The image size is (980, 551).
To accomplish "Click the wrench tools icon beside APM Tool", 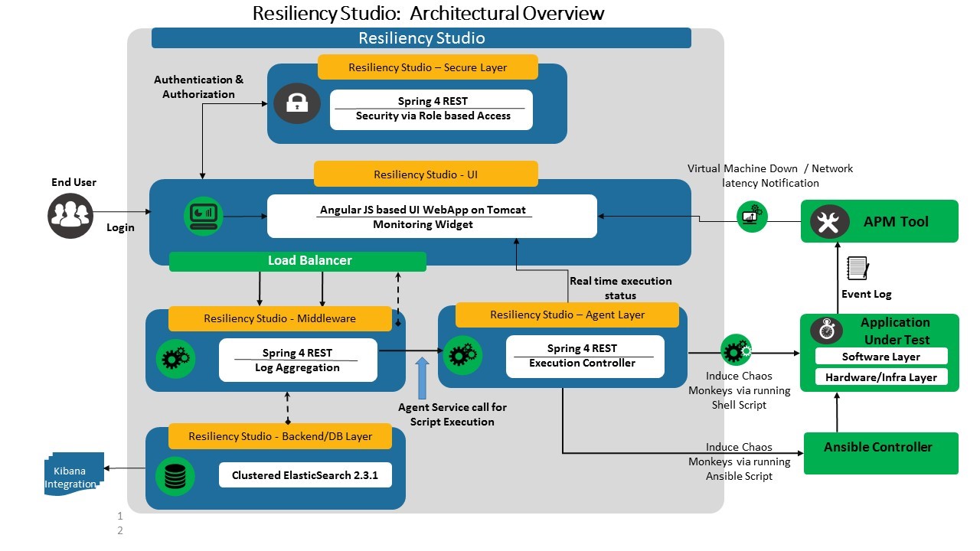I will pyautogui.click(x=828, y=223).
